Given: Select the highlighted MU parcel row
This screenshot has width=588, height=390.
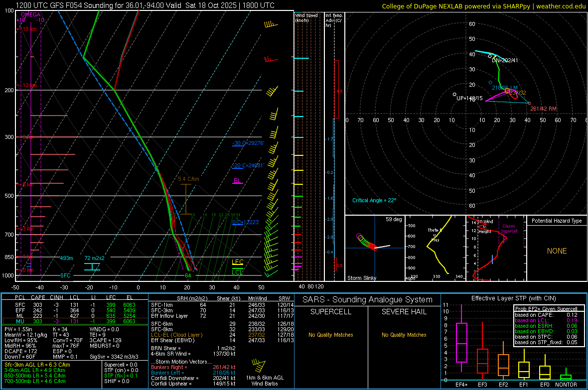Looking at the screenshot, I should (75, 321).
